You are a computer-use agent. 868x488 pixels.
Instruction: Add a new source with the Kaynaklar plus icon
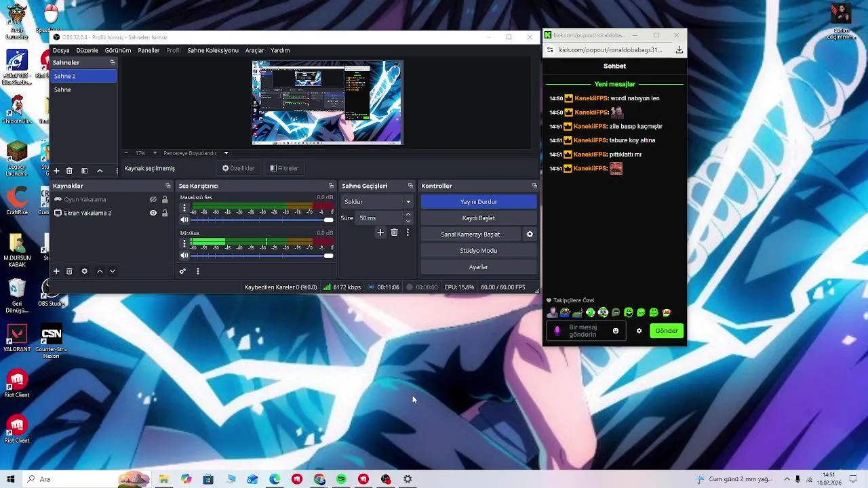[56, 271]
